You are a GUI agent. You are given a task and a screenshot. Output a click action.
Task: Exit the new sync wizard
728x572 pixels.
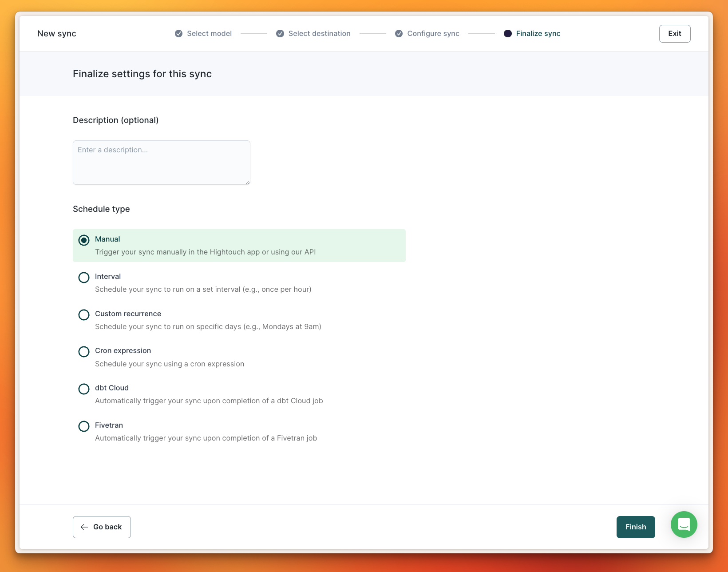674,34
